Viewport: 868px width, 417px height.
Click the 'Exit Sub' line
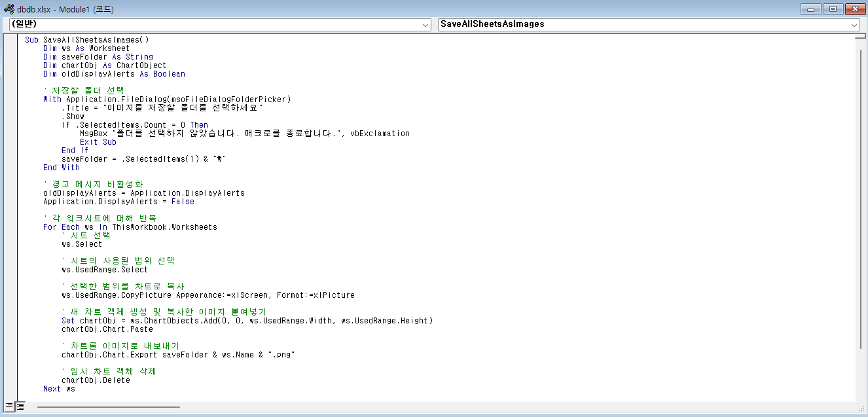[98, 142]
